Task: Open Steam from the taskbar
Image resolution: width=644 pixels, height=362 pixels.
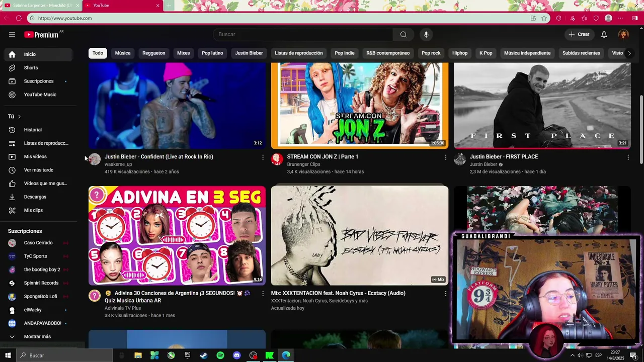Action: [204, 355]
